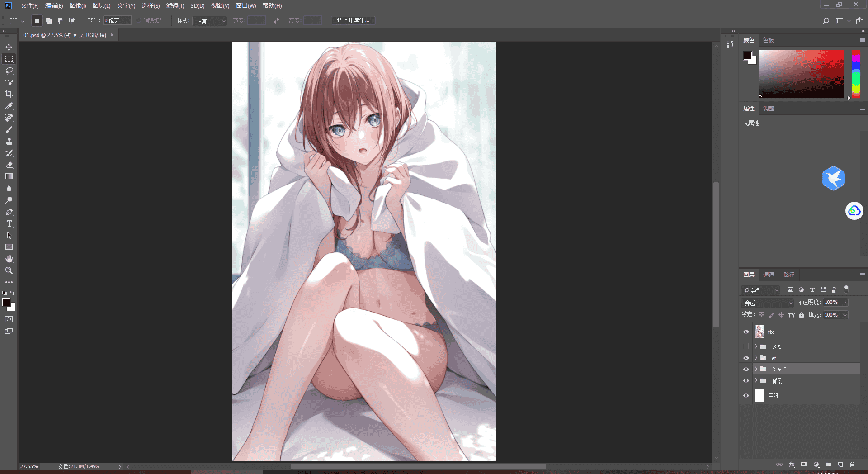Click the 羽化 feather input field
The width and height of the screenshot is (868, 474).
[x=117, y=20]
